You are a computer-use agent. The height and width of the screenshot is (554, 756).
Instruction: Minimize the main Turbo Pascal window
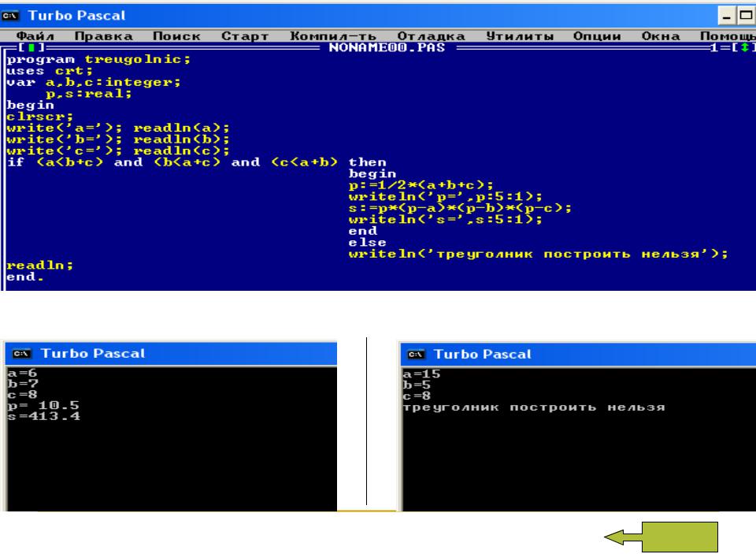pos(726,16)
